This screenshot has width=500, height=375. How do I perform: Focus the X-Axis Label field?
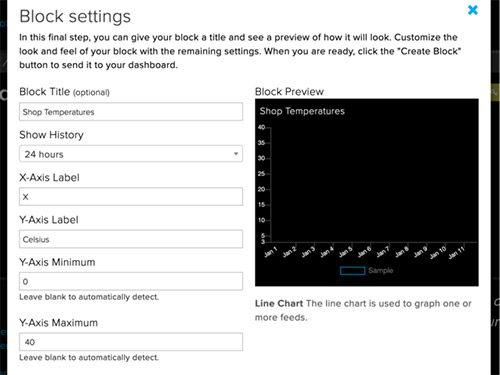pos(131,197)
